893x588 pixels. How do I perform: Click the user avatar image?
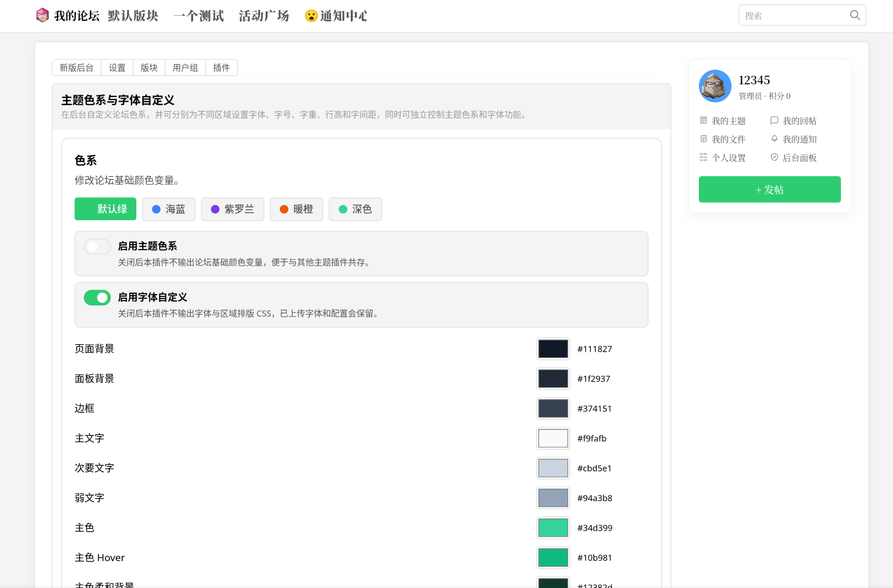point(715,86)
